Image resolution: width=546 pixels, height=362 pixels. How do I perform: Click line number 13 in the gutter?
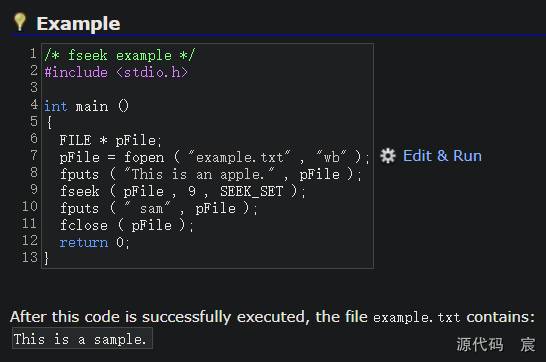pos(30,258)
